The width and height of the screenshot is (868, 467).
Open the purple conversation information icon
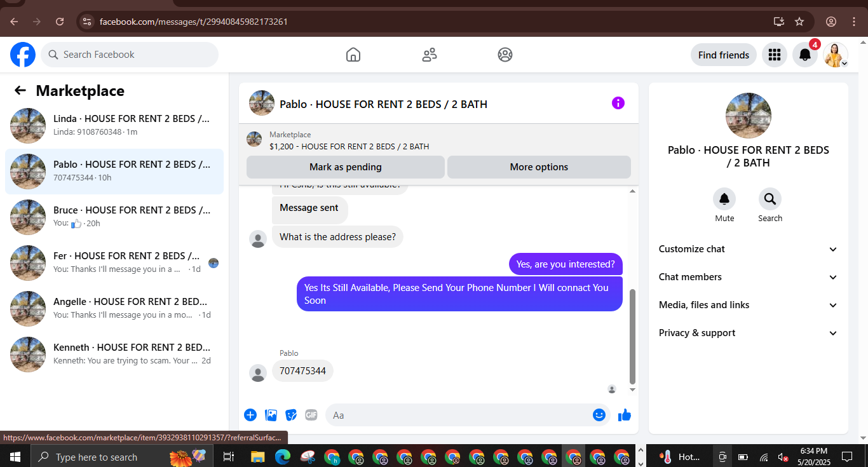(618, 103)
